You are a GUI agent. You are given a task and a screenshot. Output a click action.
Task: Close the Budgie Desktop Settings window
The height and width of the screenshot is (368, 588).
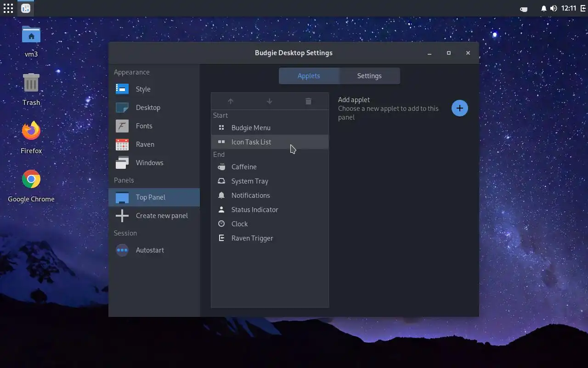click(468, 53)
